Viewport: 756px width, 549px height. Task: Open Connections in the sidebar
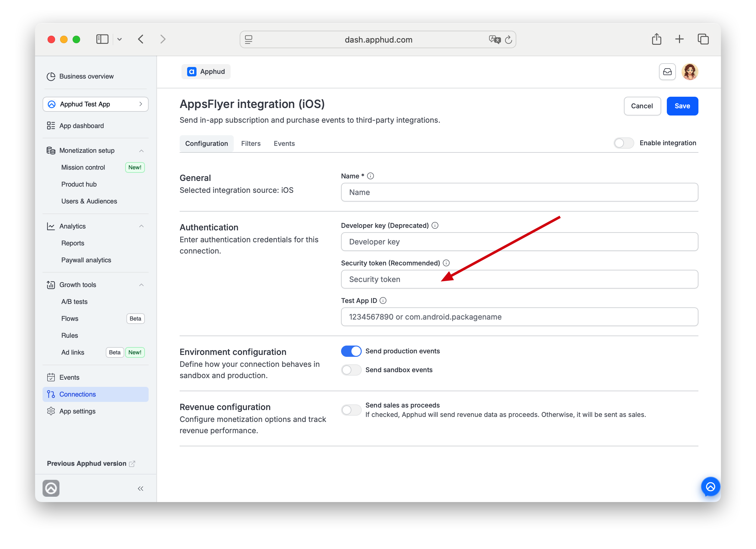pos(96,394)
